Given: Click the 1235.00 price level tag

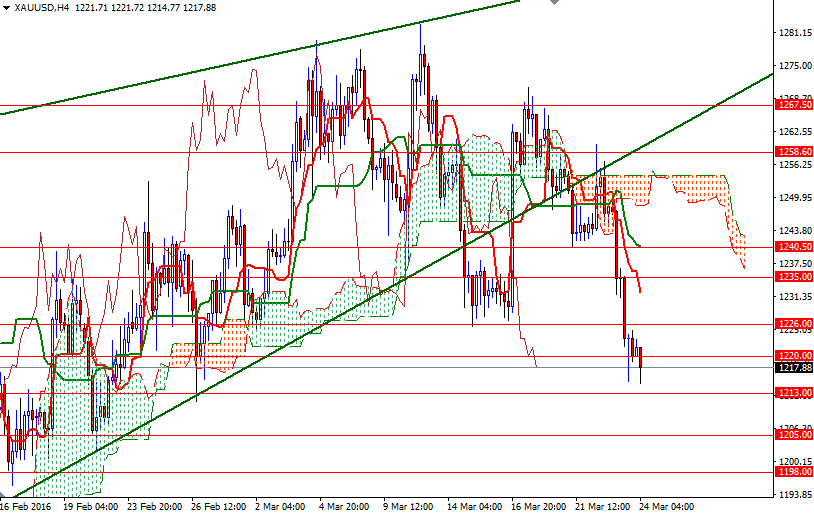Looking at the screenshot, I should pos(794,277).
